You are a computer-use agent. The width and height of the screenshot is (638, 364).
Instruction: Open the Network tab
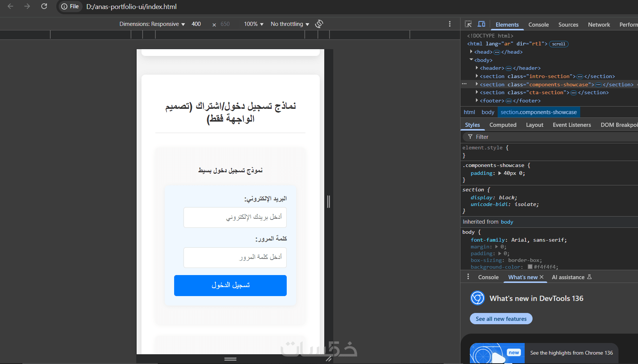coord(599,25)
